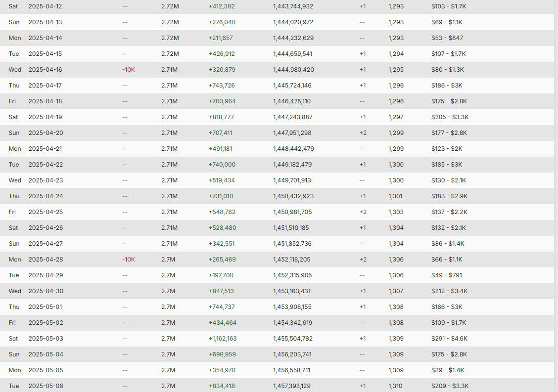Select the earnings range $86 - $1.4K
The image size is (558, 392).
click(x=448, y=244)
